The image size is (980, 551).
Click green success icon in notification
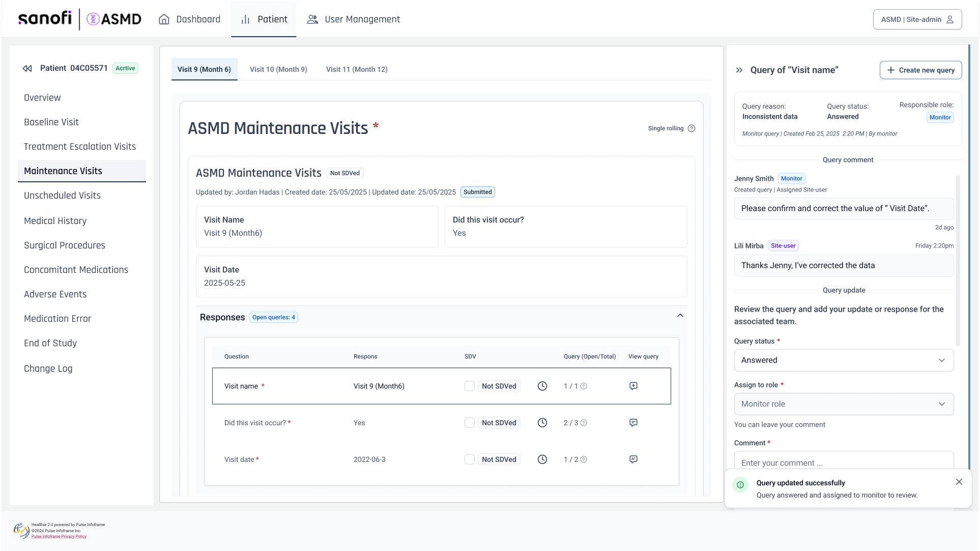(x=740, y=485)
